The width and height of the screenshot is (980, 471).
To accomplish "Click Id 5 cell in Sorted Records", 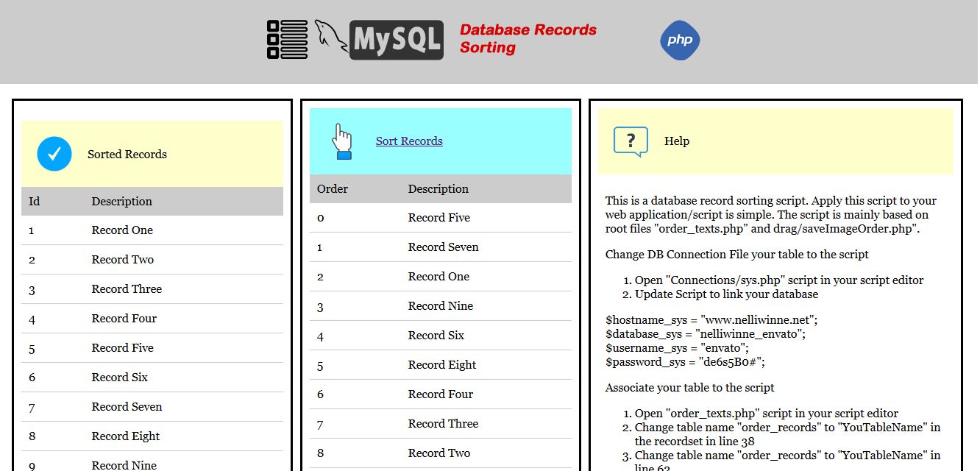I will [x=32, y=349].
